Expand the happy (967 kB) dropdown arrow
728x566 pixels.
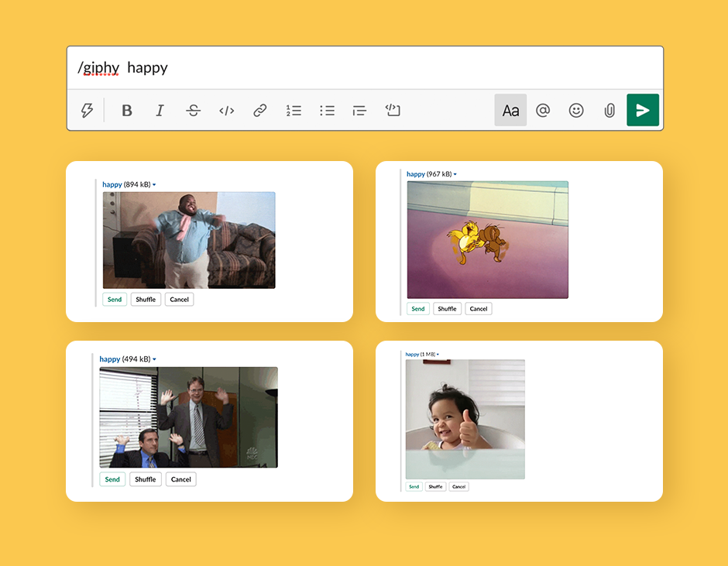[455, 174]
